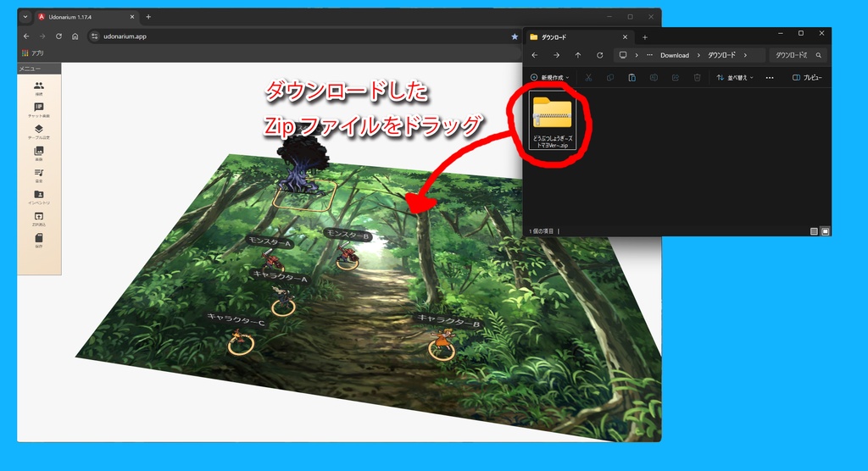Open the 音楽 music playlist icon
Screen dimensions: 868x471
tap(39, 175)
